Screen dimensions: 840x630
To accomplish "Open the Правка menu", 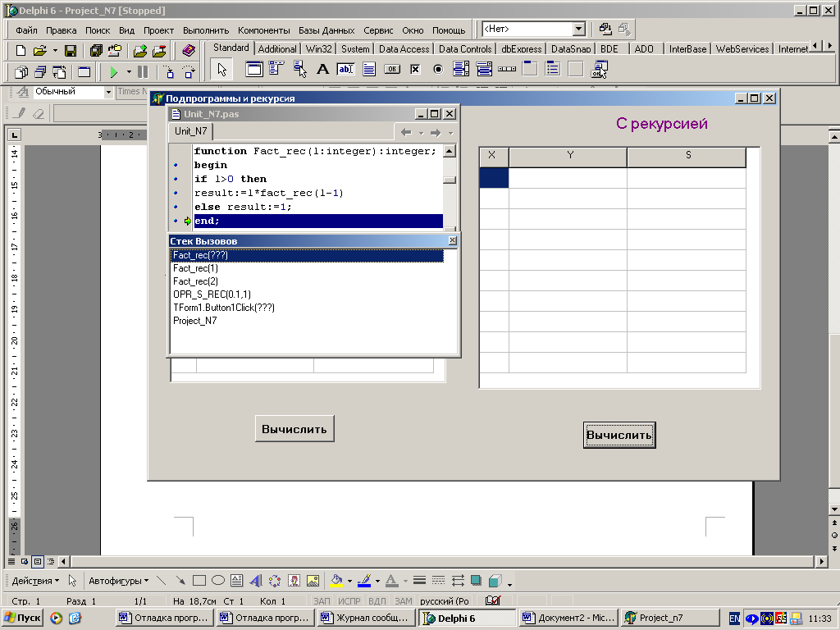I will tap(61, 30).
